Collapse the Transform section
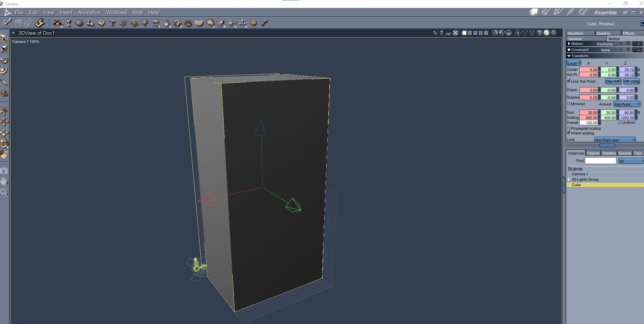This screenshot has height=324, width=644. click(x=569, y=56)
